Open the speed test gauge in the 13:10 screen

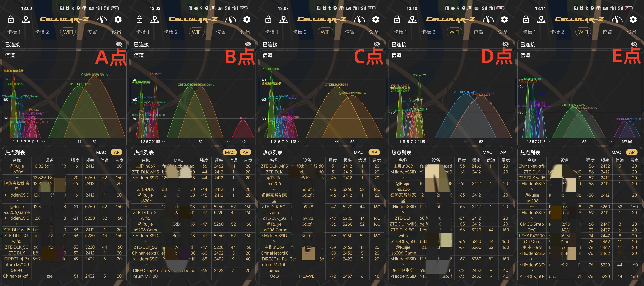pyautogui.click(x=488, y=19)
